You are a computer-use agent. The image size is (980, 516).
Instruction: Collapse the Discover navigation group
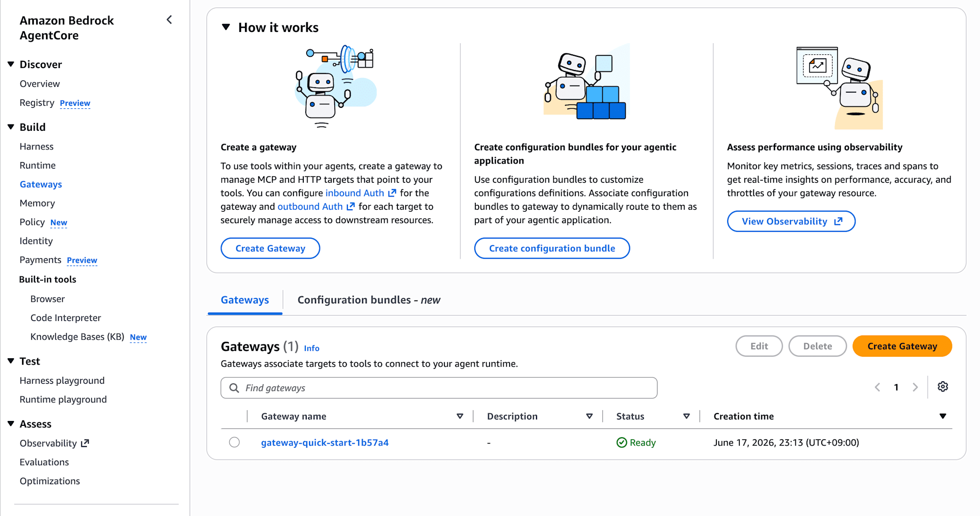click(11, 64)
